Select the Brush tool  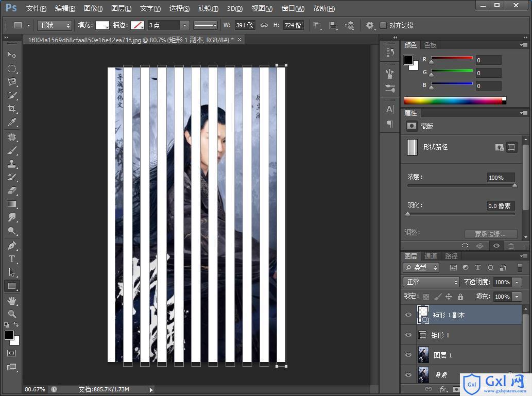click(x=12, y=150)
